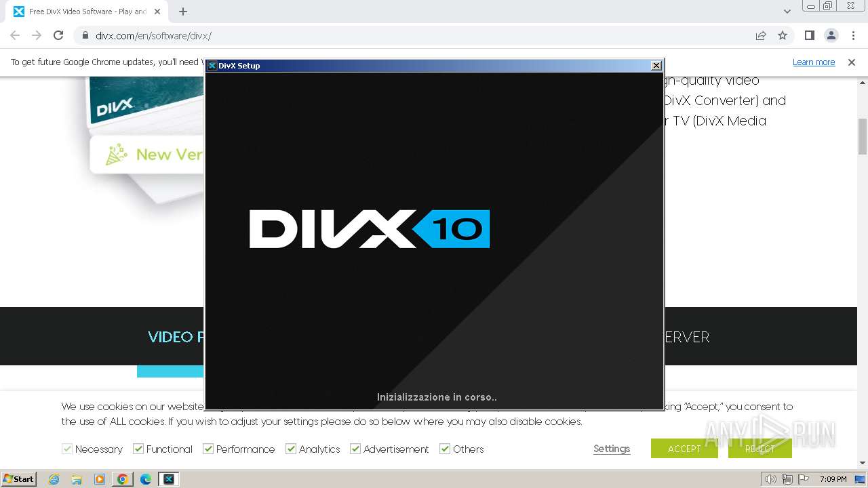Open Action Center flag tray icon
Screen dimensions: 868x488
point(803,479)
